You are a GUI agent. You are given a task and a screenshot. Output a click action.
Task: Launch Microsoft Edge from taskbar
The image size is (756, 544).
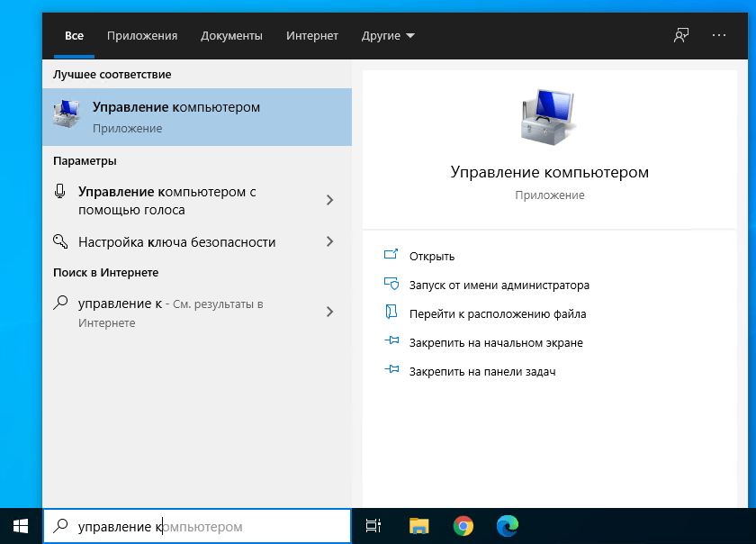(508, 526)
